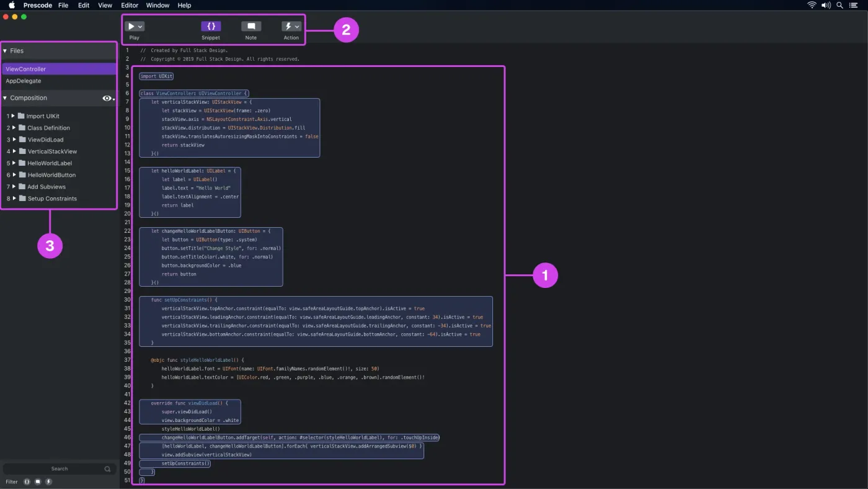Click the Play button in the toolbar
Screen dimensions: 868x489
[x=131, y=27]
